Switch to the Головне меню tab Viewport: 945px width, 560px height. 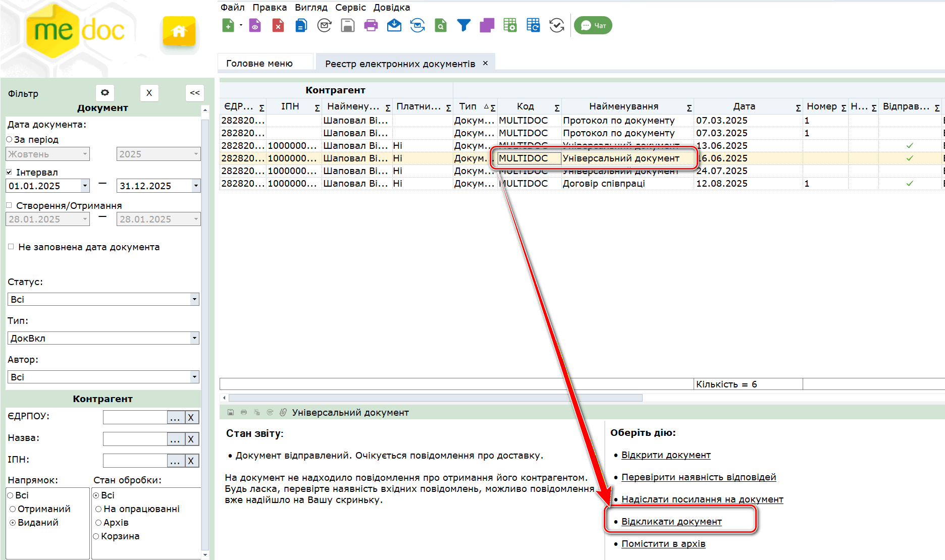tap(259, 64)
